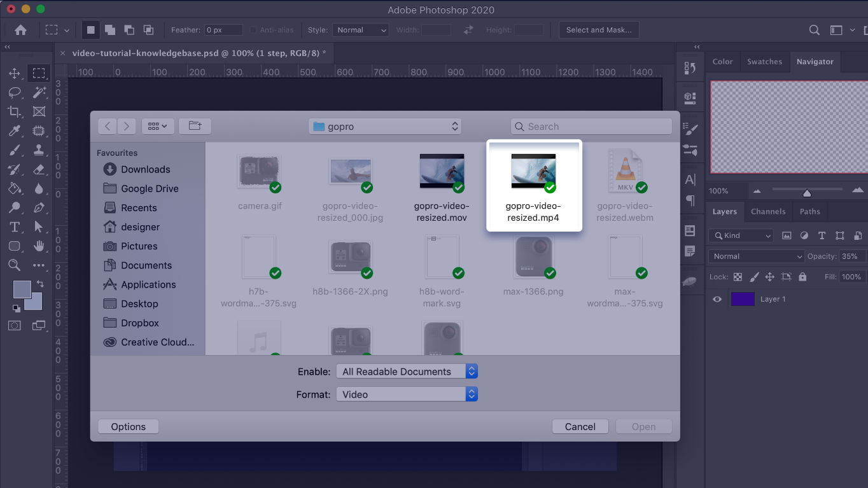The image size is (868, 488).
Task: Select gopro-video-resized.mov file thumbnail
Action: [x=442, y=171]
